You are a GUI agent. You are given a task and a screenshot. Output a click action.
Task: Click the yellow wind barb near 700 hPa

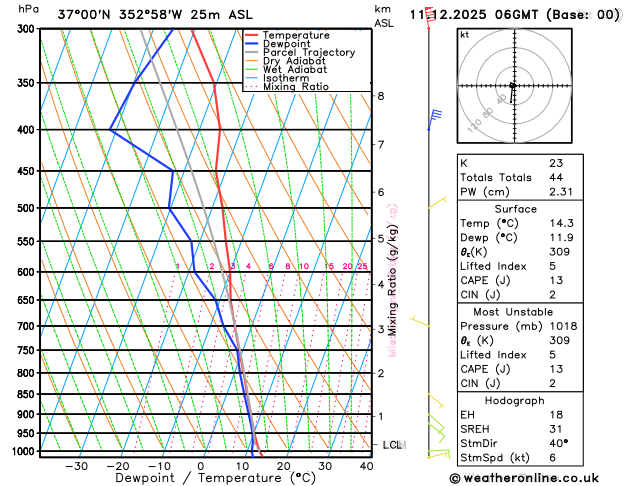coord(420,322)
